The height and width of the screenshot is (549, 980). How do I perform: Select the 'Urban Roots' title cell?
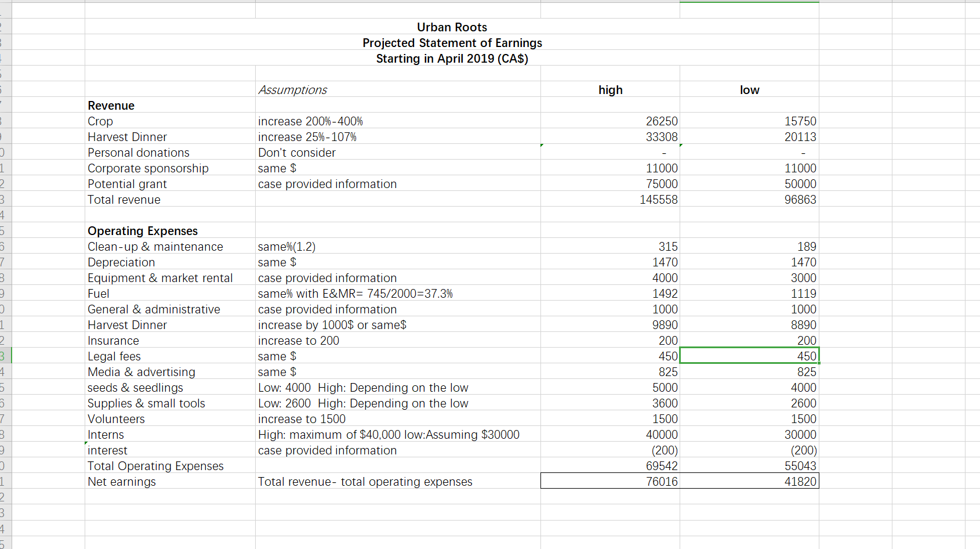coord(452,27)
